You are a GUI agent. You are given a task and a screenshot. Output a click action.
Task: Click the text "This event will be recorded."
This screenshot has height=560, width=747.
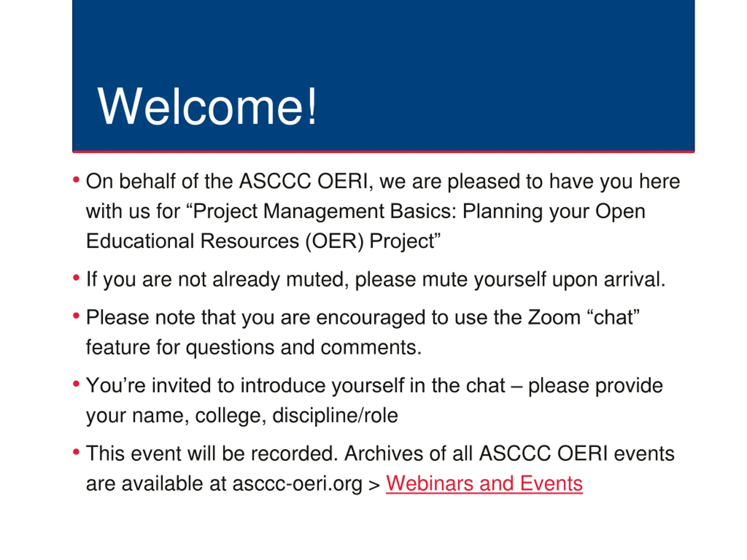point(212,453)
